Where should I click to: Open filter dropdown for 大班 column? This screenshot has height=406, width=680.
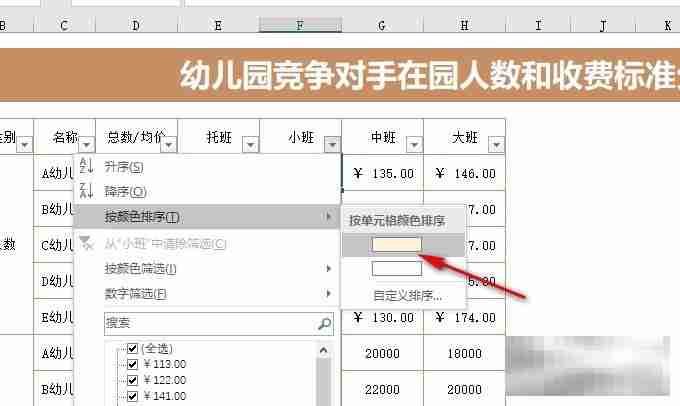point(496,144)
